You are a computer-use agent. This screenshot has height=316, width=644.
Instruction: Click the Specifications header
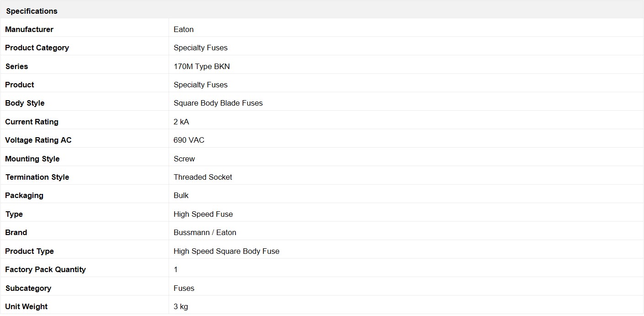tap(32, 11)
